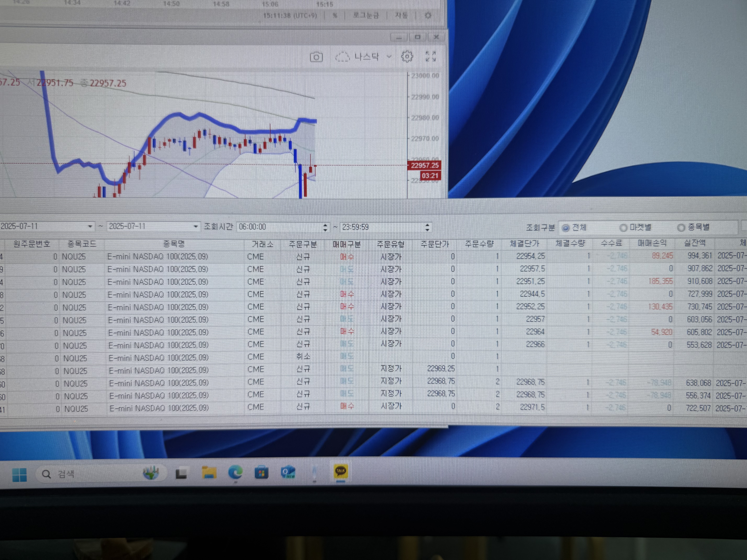This screenshot has width=747, height=560.
Task: Adjust the 23:59:59 end time stepper
Action: (x=427, y=227)
